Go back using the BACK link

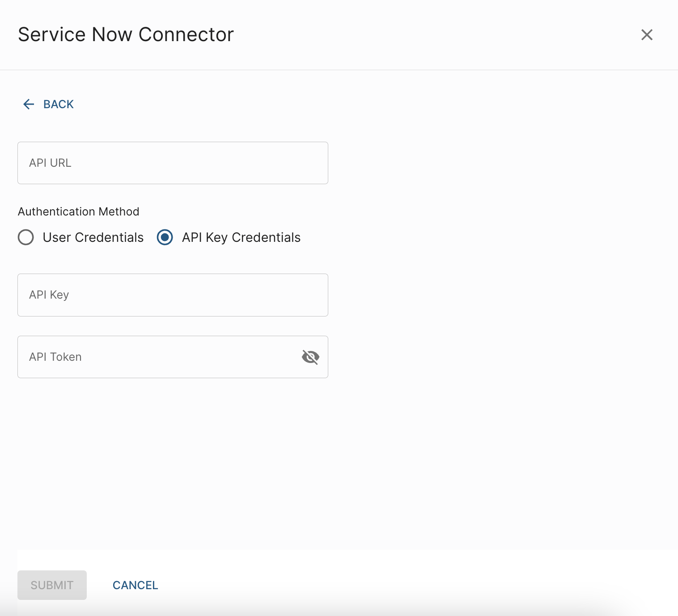(x=48, y=104)
